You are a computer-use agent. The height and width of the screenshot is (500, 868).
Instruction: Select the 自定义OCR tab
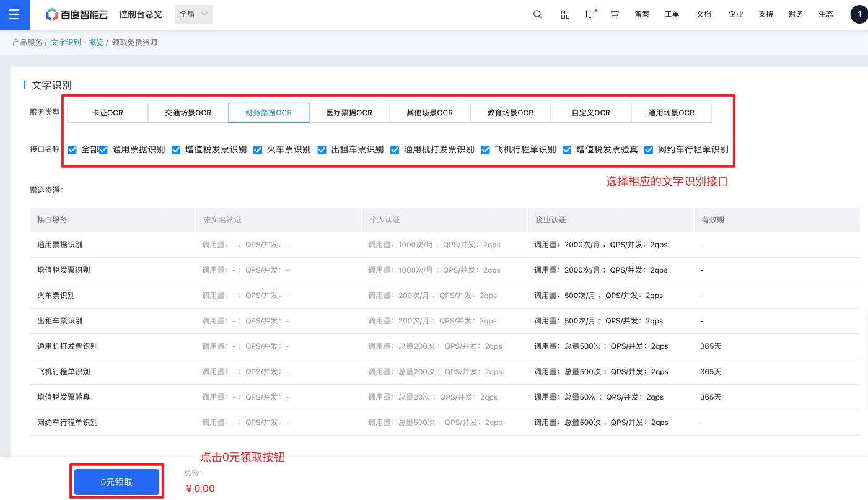point(591,113)
